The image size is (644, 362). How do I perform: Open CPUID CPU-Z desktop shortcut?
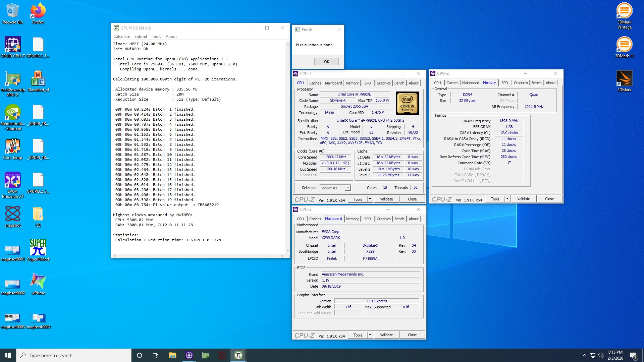click(13, 47)
